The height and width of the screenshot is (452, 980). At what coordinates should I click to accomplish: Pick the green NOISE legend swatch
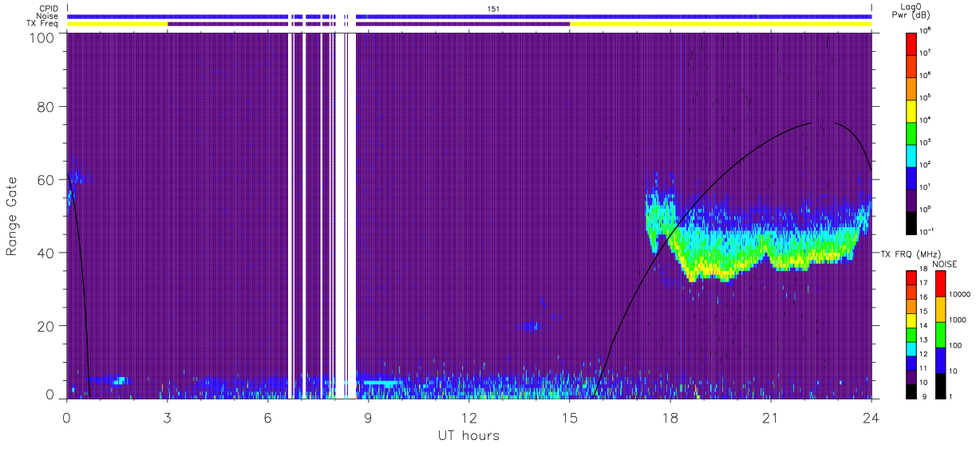coord(940,333)
